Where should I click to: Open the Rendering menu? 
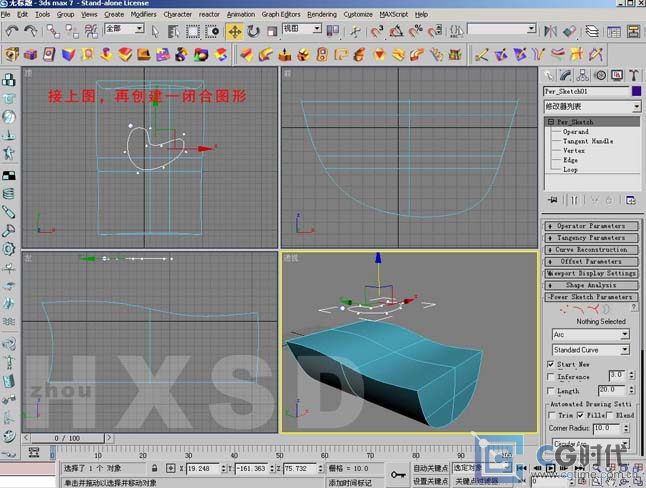click(322, 14)
